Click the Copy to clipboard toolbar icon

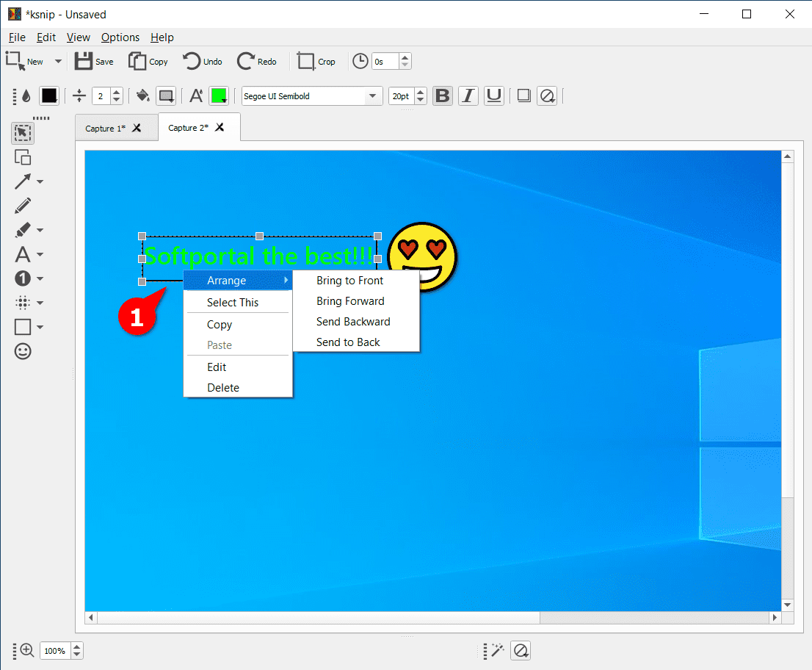click(x=137, y=61)
